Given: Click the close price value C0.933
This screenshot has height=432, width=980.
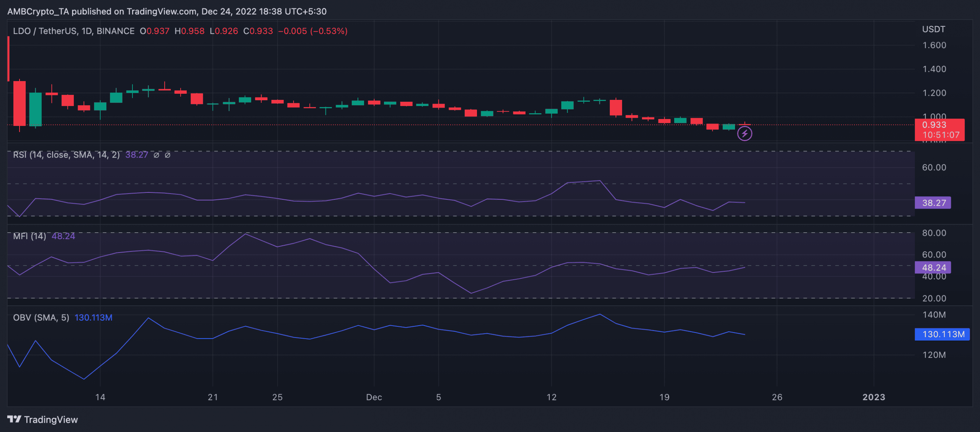Looking at the screenshot, I should point(258,31).
